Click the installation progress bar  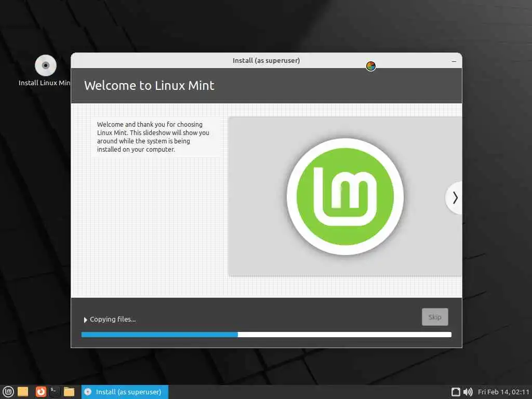(x=267, y=335)
